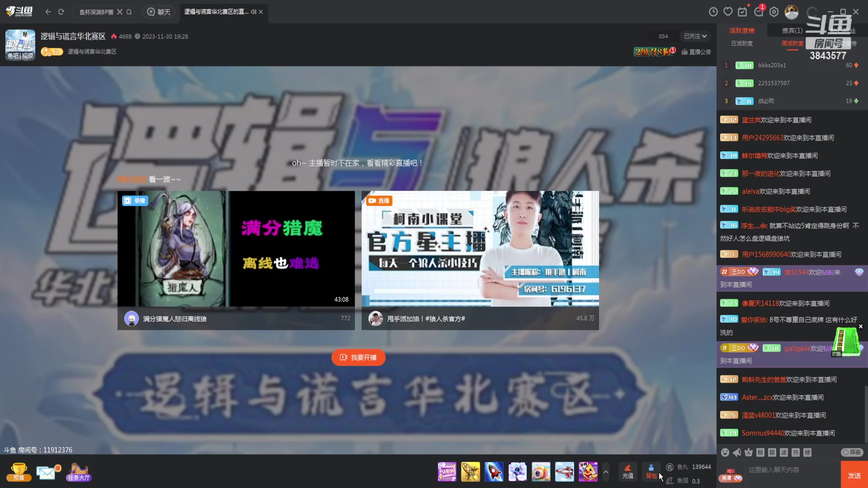Screen dimensions: 868x488
Task: Toggle 梗 meme chat option
Action: (x=807, y=452)
